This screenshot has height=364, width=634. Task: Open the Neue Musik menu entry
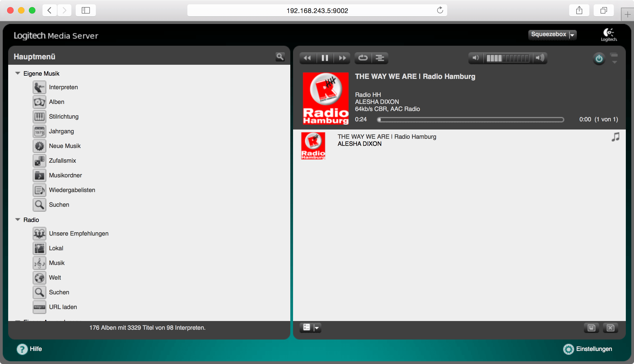(x=65, y=146)
